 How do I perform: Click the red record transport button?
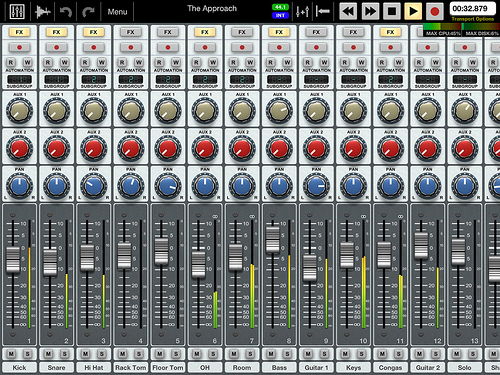(435, 11)
